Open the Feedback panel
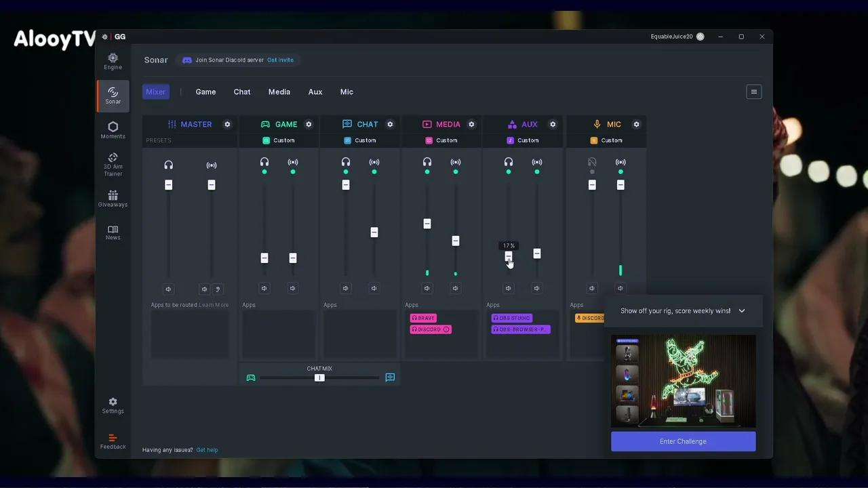Image resolution: width=868 pixels, height=488 pixels. [113, 441]
